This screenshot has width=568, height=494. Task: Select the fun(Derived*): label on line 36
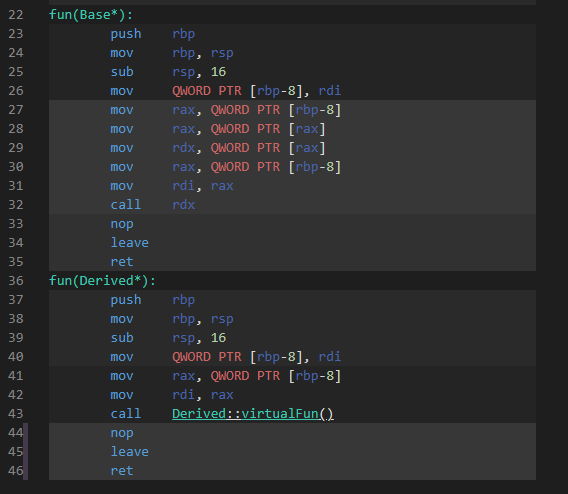click(103, 281)
